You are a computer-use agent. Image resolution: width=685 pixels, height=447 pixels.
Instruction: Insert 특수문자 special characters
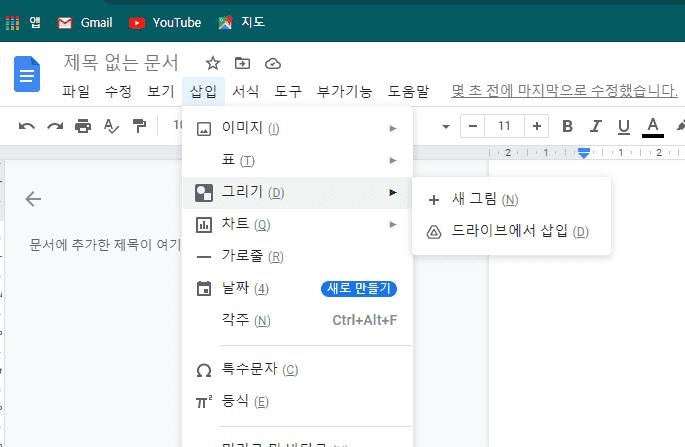click(298, 370)
